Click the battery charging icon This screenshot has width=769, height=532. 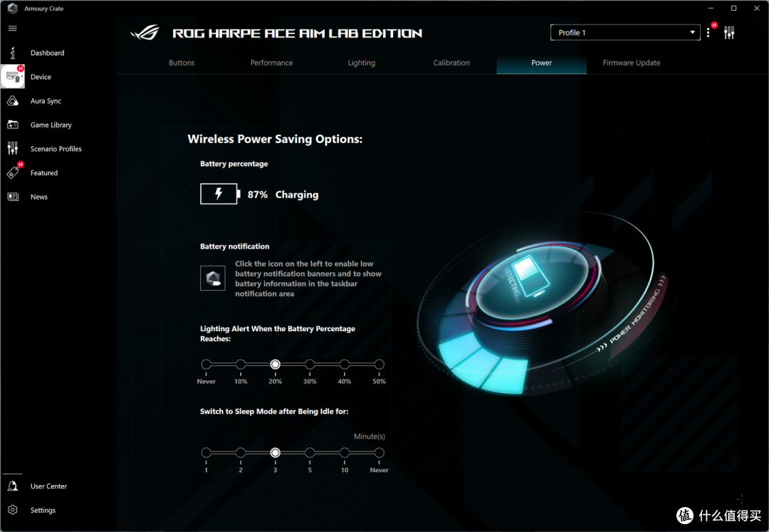click(x=220, y=194)
